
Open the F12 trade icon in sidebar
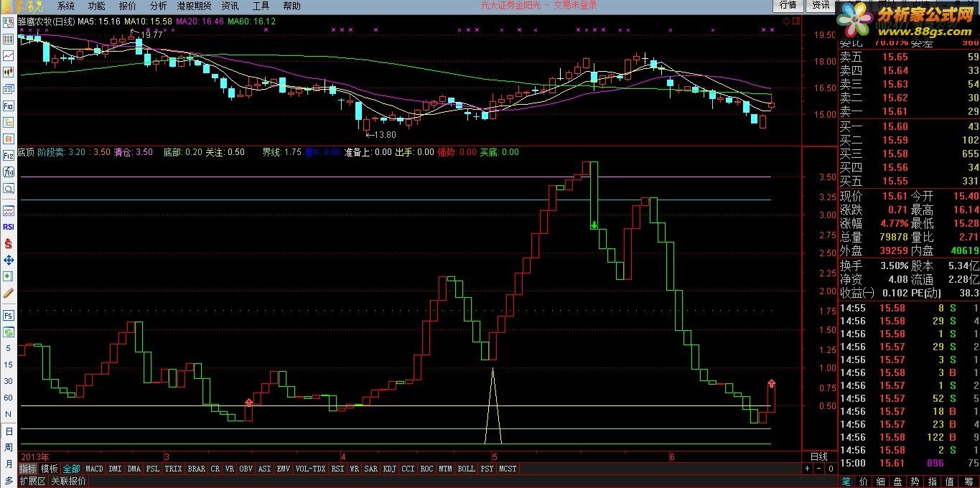pos(9,156)
